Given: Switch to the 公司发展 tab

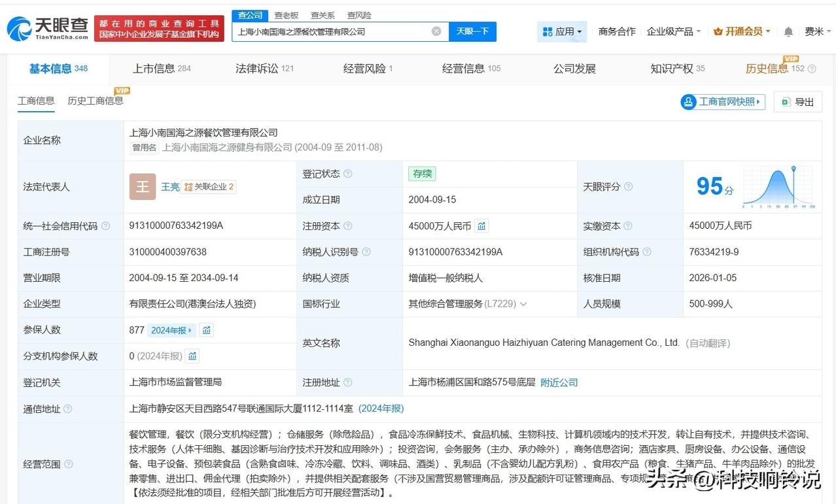Looking at the screenshot, I should tap(574, 69).
